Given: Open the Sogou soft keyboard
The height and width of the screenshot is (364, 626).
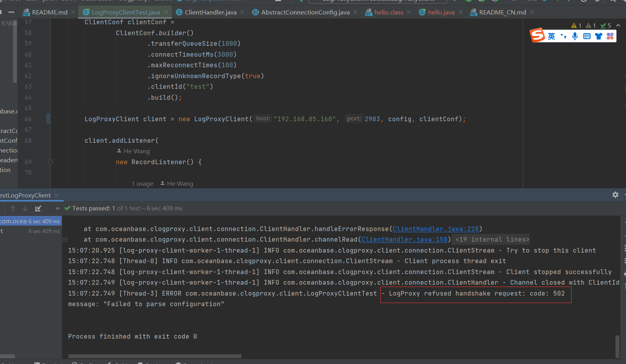Looking at the screenshot, I should 586,36.
